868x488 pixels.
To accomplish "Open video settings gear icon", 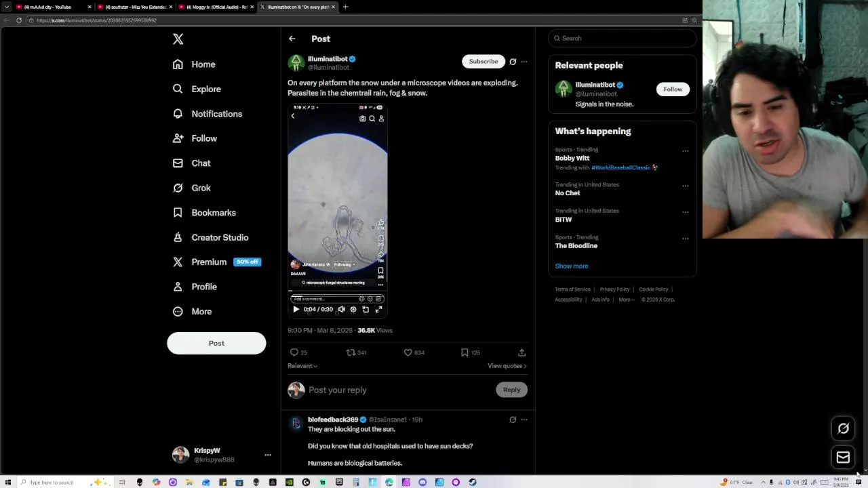I will (353, 309).
